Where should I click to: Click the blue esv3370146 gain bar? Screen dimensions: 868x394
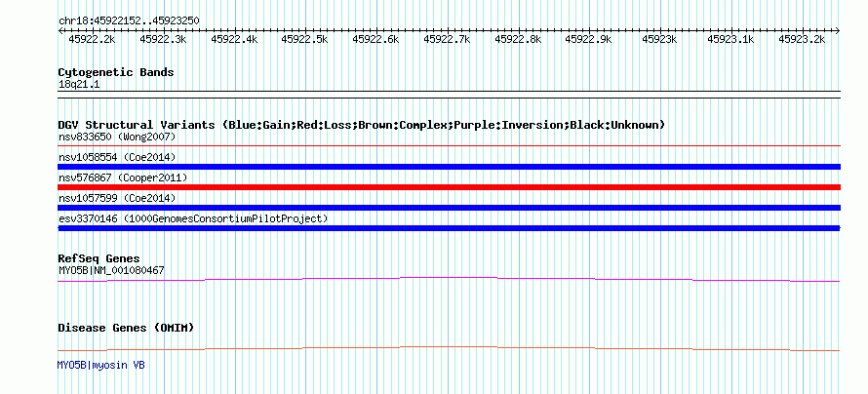pos(449,228)
